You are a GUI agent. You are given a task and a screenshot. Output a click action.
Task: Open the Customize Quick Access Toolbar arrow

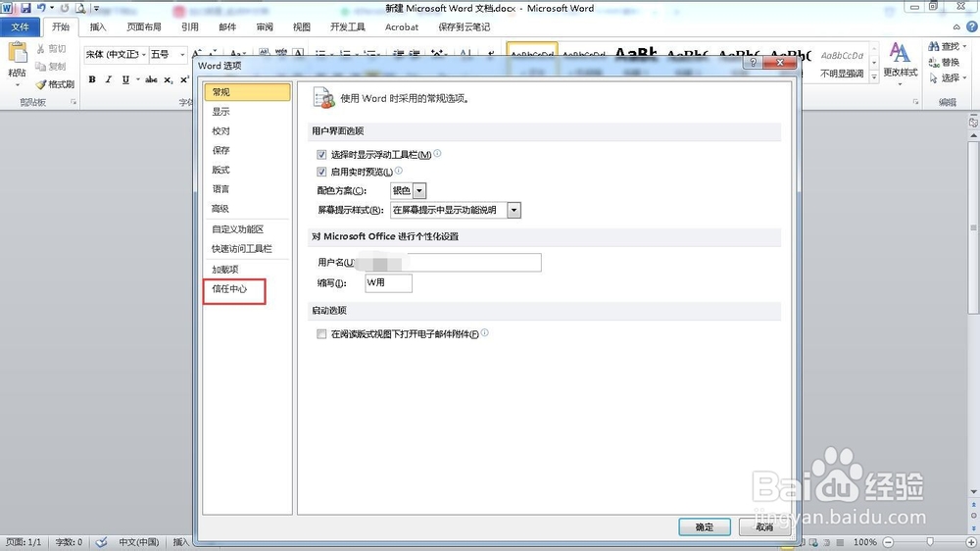[96, 9]
